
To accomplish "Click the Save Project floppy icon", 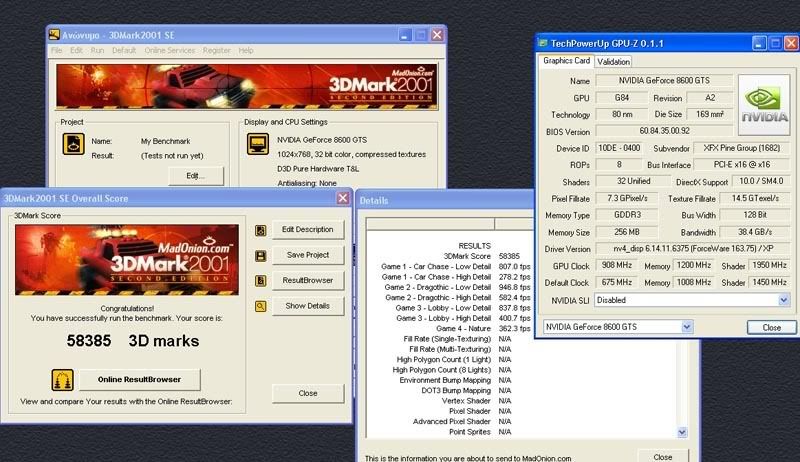I will (x=260, y=255).
